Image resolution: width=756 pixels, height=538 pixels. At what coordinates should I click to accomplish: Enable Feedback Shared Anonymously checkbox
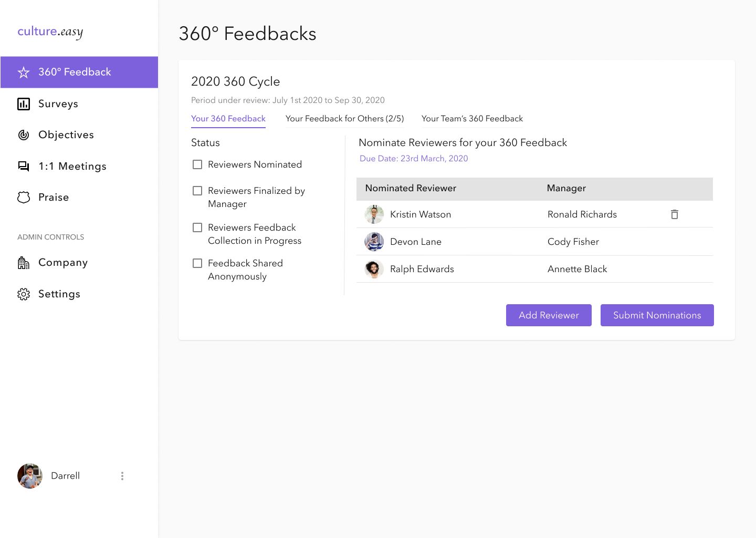click(x=197, y=263)
